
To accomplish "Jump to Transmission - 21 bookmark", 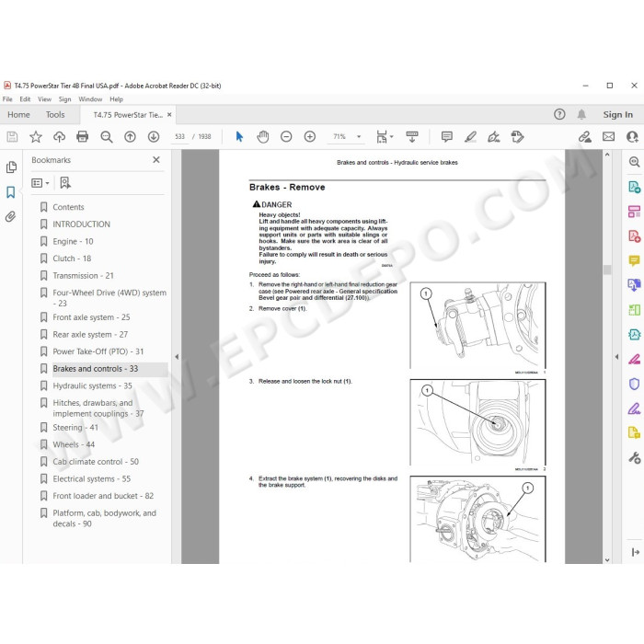I will point(83,276).
